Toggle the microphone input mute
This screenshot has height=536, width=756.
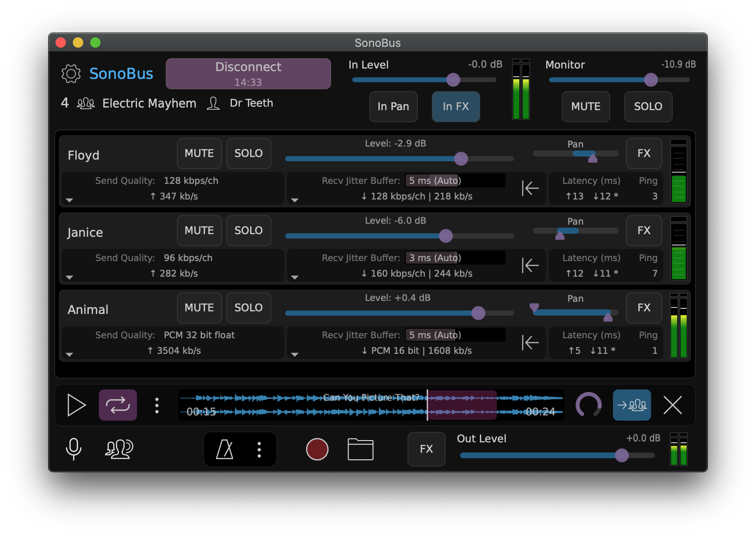(74, 449)
